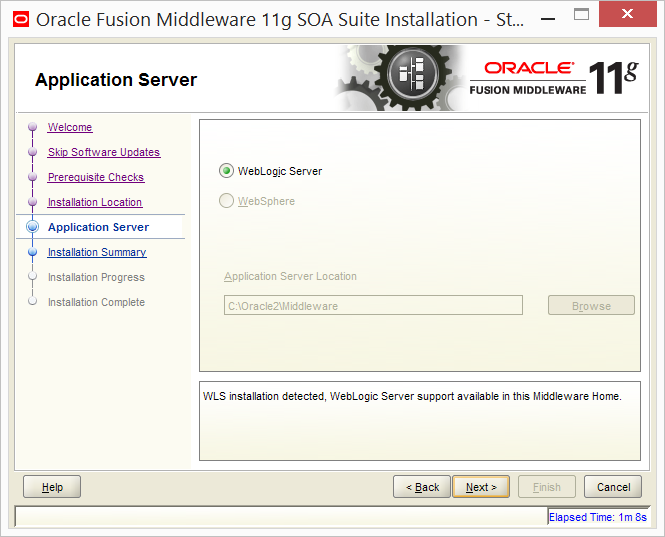Click the current Application Server step marker

32,227
